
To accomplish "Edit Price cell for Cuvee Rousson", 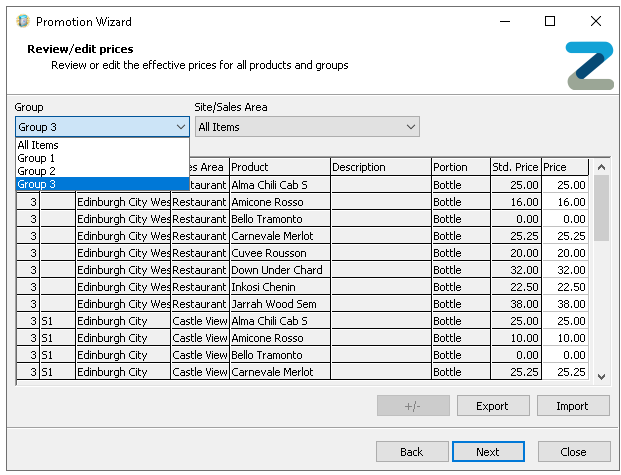I will [x=565, y=253].
